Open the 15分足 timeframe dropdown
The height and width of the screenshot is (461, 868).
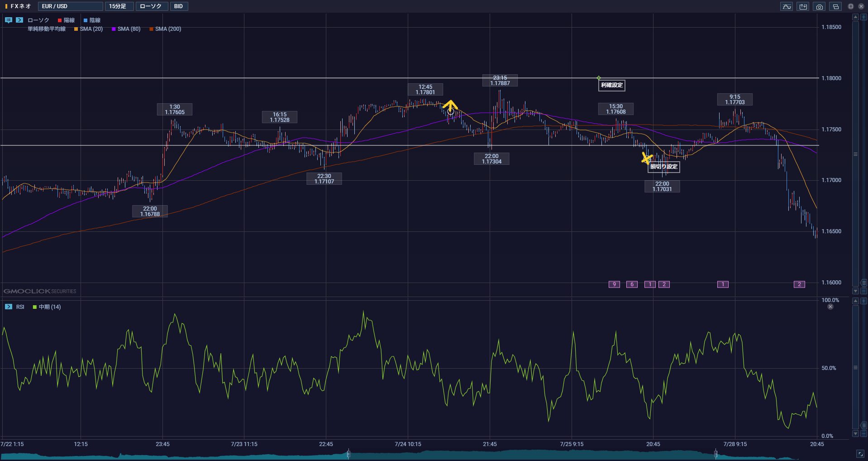point(119,6)
